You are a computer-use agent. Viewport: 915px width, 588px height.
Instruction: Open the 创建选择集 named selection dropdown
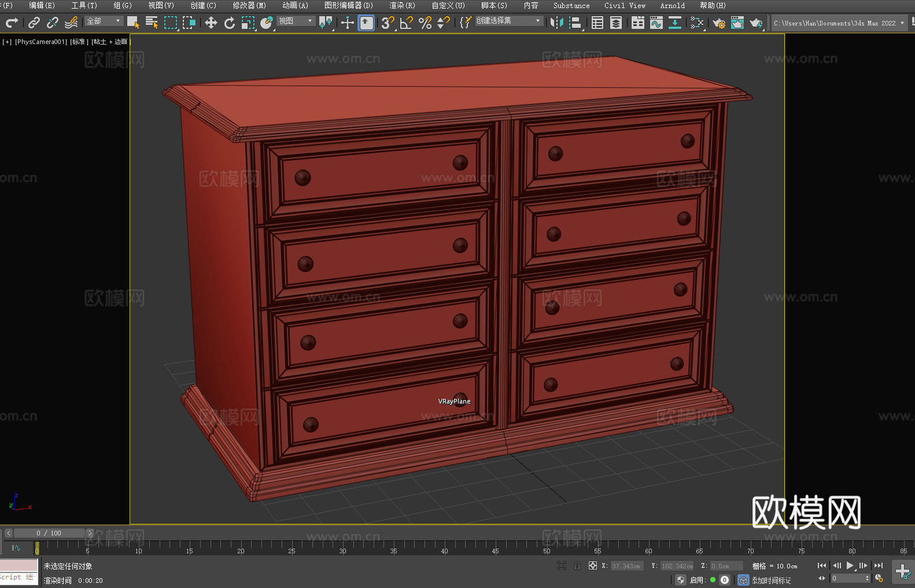pos(509,21)
